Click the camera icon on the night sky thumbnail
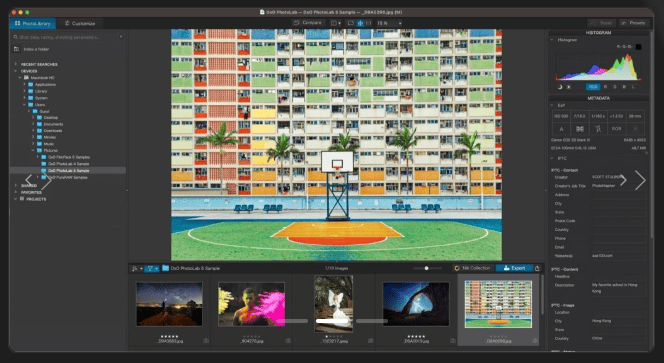The image size is (664, 363). click(206, 341)
